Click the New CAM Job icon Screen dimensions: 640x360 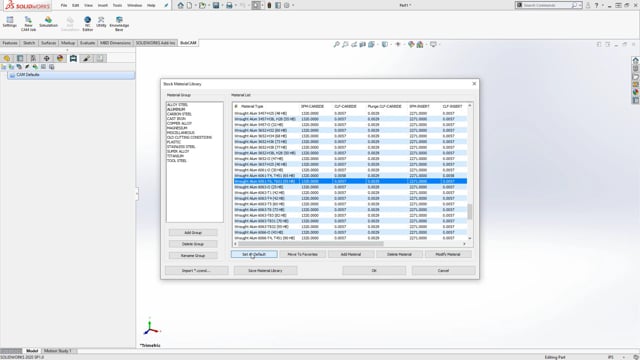point(28,23)
